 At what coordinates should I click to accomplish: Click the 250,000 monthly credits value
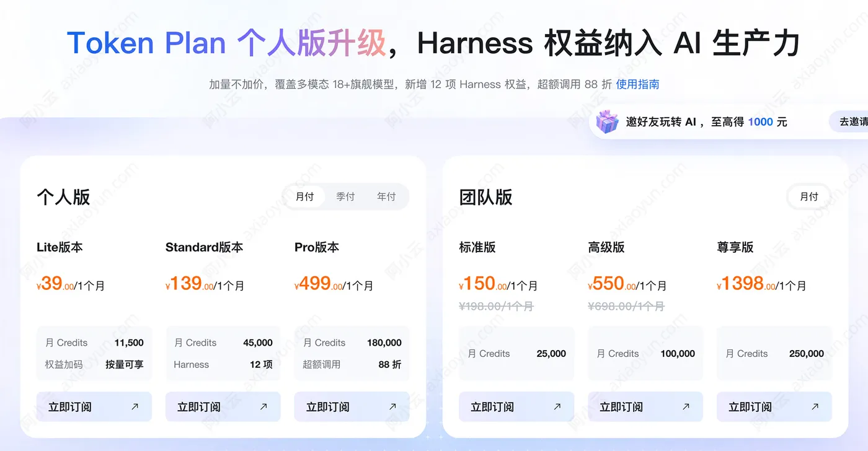click(807, 354)
